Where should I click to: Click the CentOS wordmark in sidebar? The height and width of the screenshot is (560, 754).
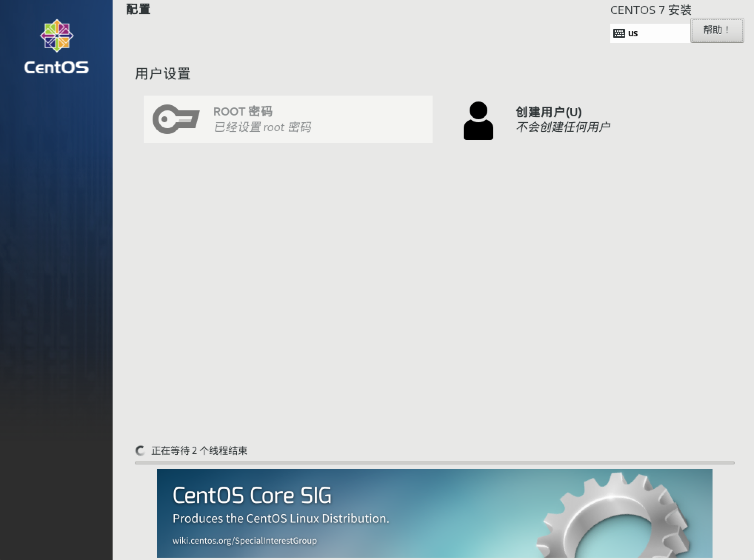coord(57,67)
